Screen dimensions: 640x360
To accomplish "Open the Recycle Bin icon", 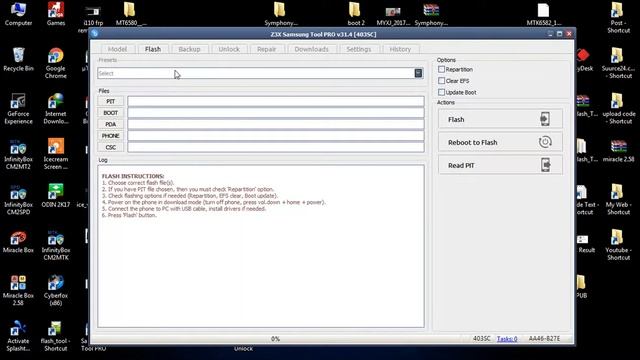I will (18, 60).
